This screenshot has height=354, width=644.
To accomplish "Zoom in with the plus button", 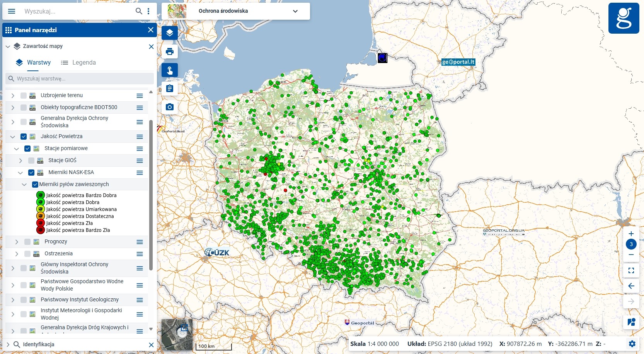I will pos(631,234).
